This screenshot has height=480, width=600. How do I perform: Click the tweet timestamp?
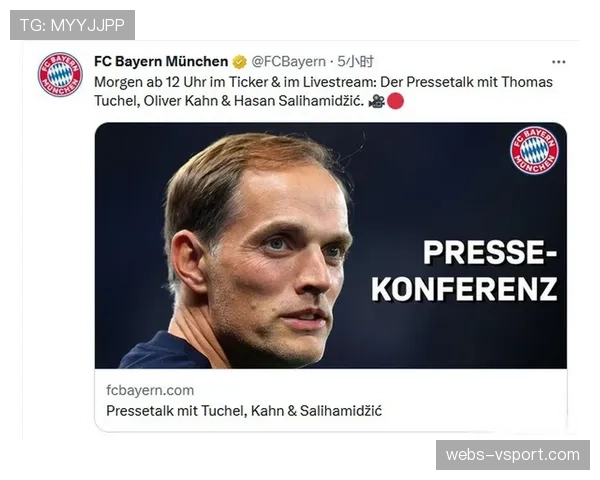tap(355, 62)
